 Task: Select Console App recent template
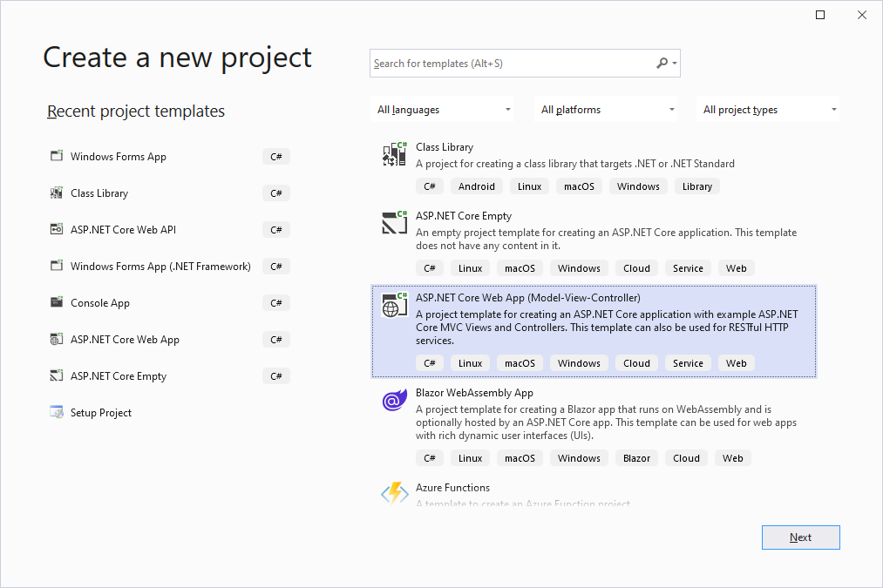pos(169,303)
